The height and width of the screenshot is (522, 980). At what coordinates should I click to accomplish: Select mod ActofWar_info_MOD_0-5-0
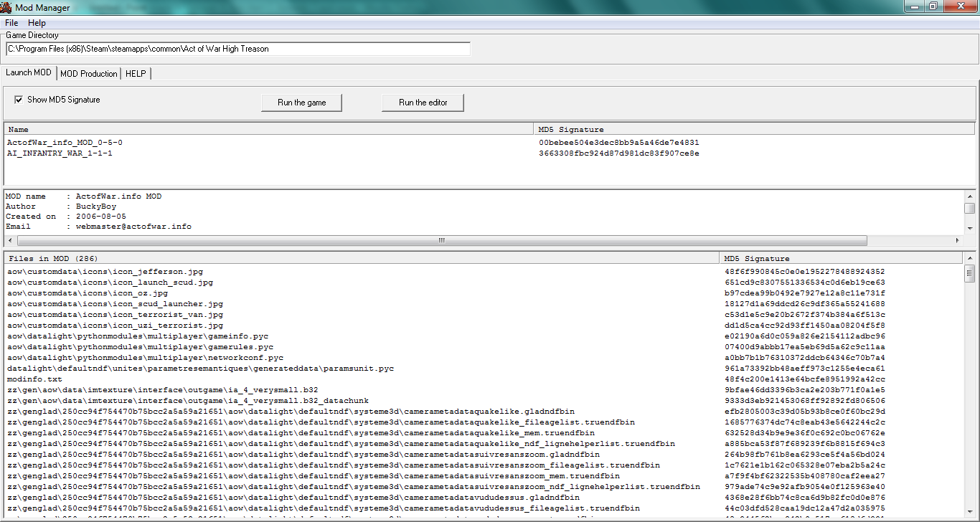65,142
